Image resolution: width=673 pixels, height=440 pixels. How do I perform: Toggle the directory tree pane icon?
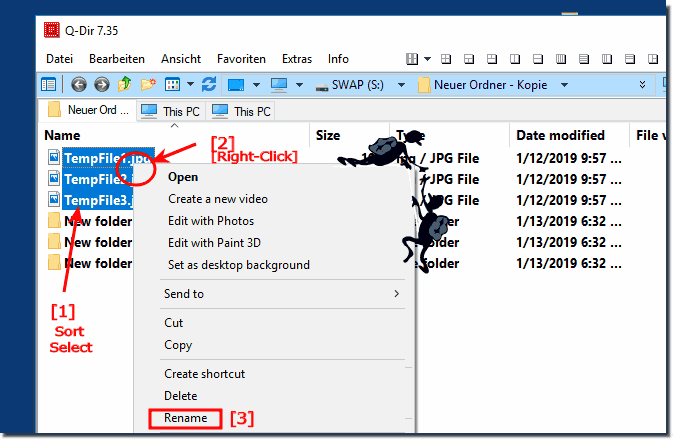tap(49, 85)
